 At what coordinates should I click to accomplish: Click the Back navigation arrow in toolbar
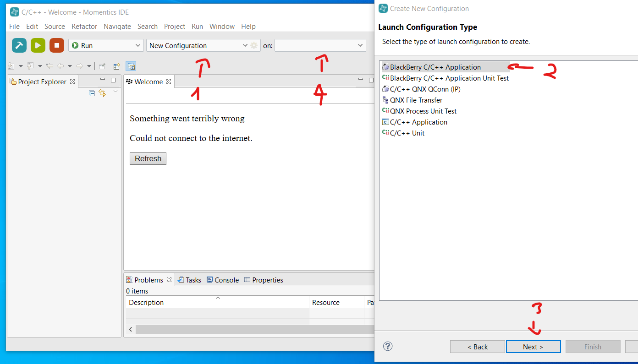[60, 66]
